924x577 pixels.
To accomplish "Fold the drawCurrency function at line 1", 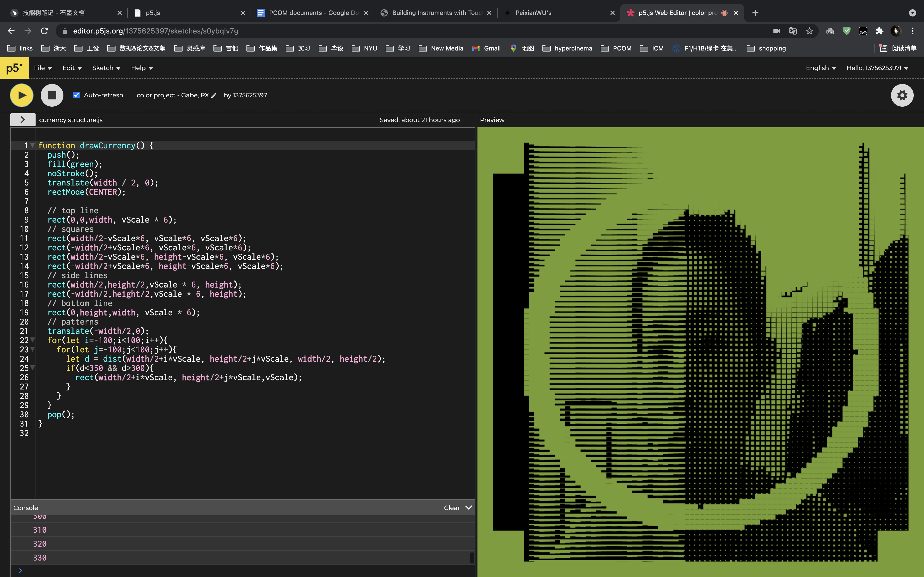I will [x=33, y=145].
